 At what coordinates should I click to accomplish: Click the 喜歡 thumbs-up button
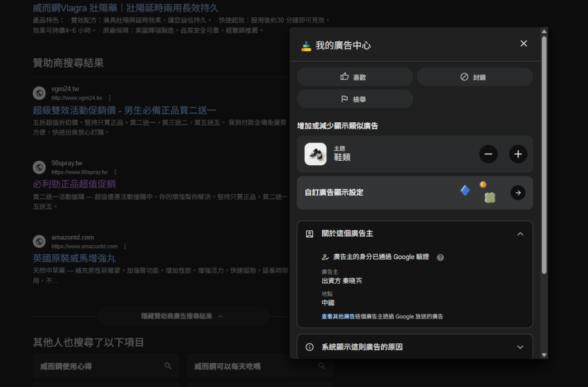(355, 77)
